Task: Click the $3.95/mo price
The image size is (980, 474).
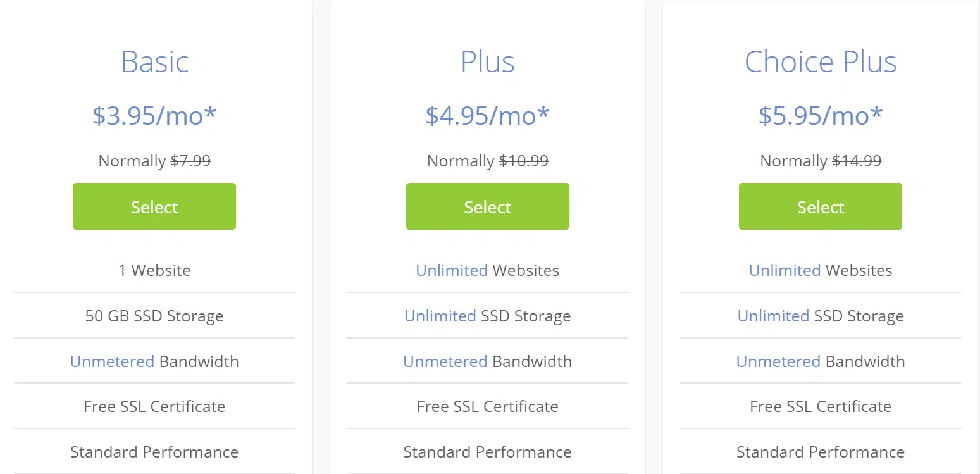Action: tap(154, 115)
